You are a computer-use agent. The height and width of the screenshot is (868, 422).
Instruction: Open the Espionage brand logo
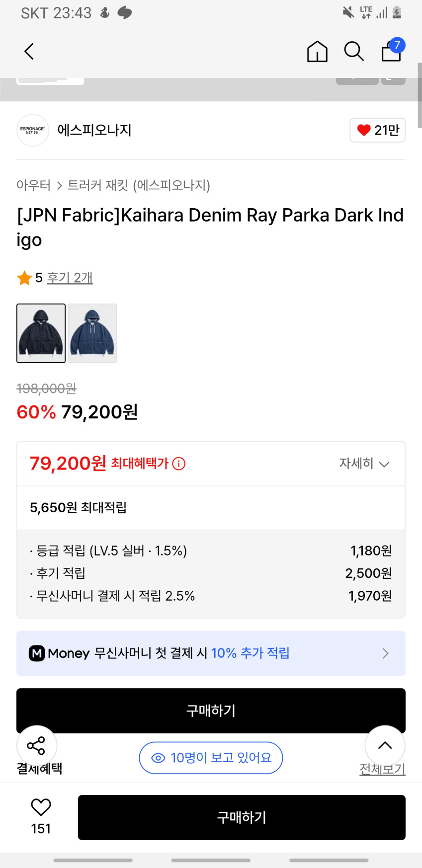pos(33,130)
